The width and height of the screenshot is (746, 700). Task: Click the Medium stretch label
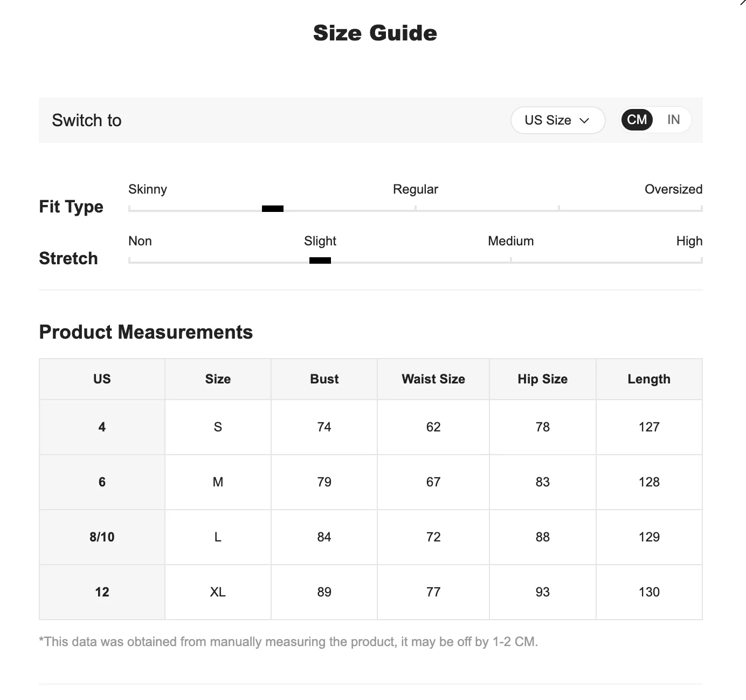[510, 241]
